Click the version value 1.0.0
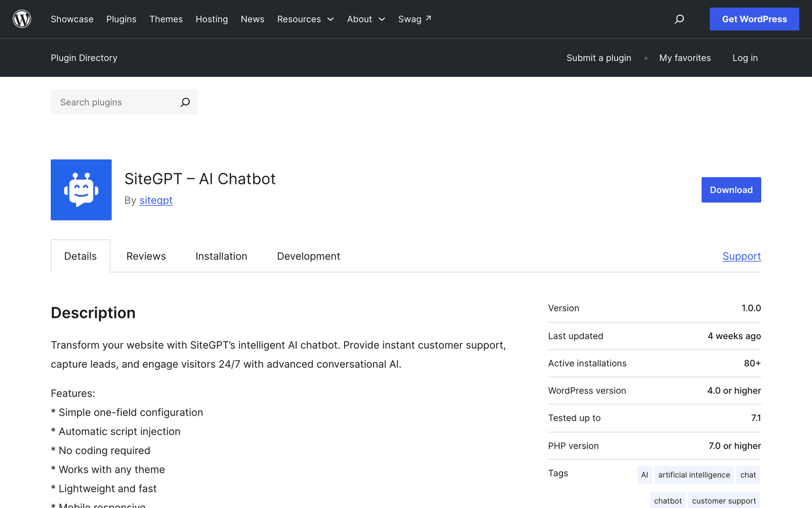The image size is (812, 508). (751, 308)
